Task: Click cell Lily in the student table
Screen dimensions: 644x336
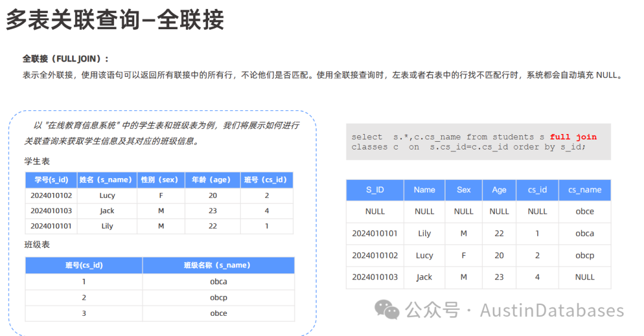Action: (x=107, y=226)
